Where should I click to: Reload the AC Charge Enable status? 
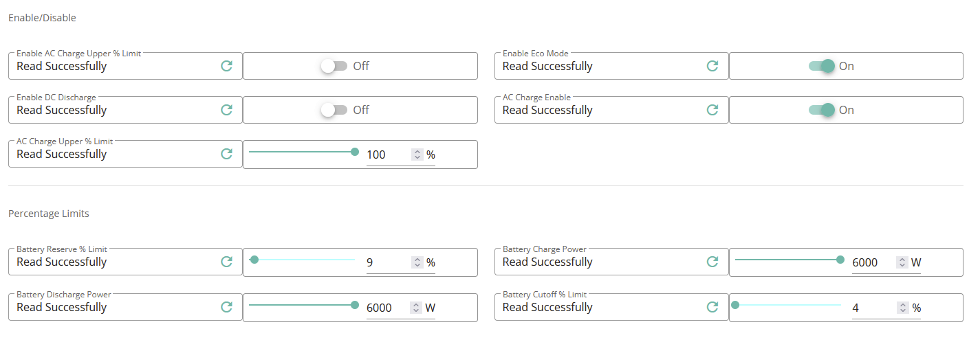pos(712,110)
